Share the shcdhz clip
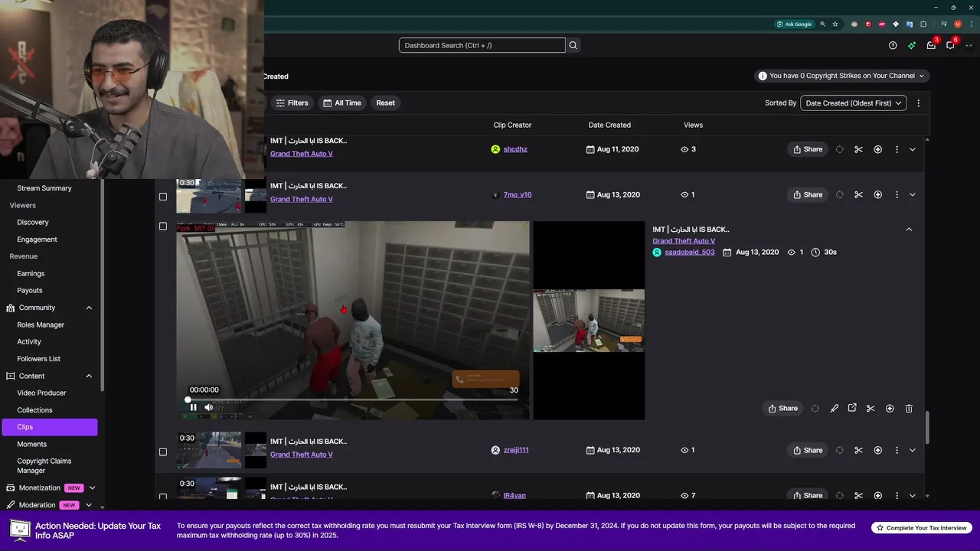Screen dimensions: 980x551 (808, 149)
